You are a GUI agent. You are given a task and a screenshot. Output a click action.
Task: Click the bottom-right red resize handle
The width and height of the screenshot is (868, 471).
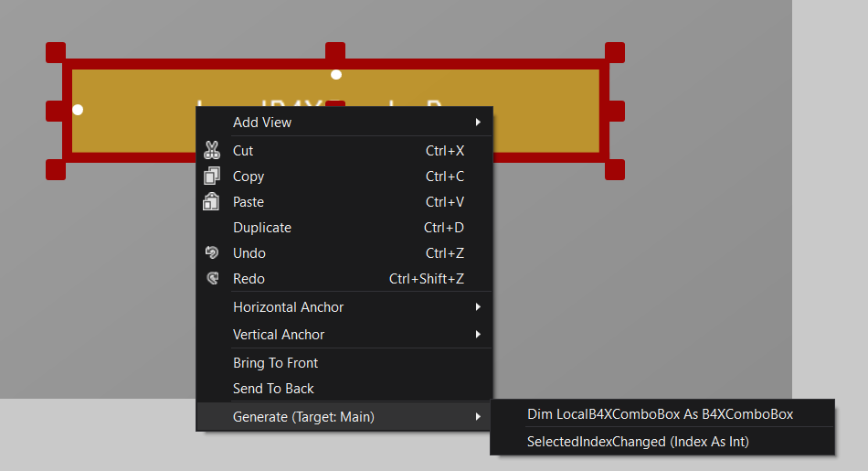(x=615, y=169)
